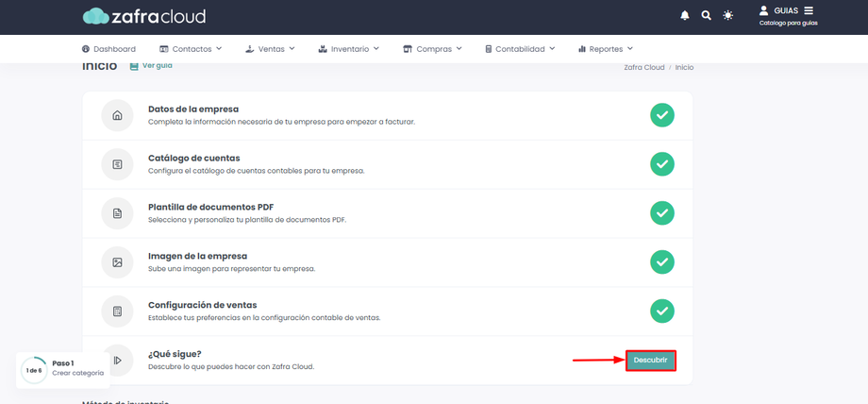Open the Reportes menu
Viewport: 868px width, 404px height.
coord(606,49)
